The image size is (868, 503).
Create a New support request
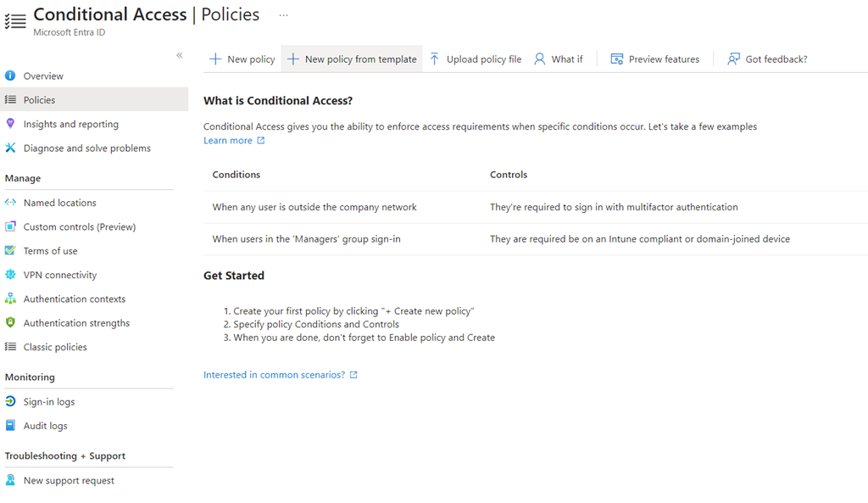pos(70,480)
